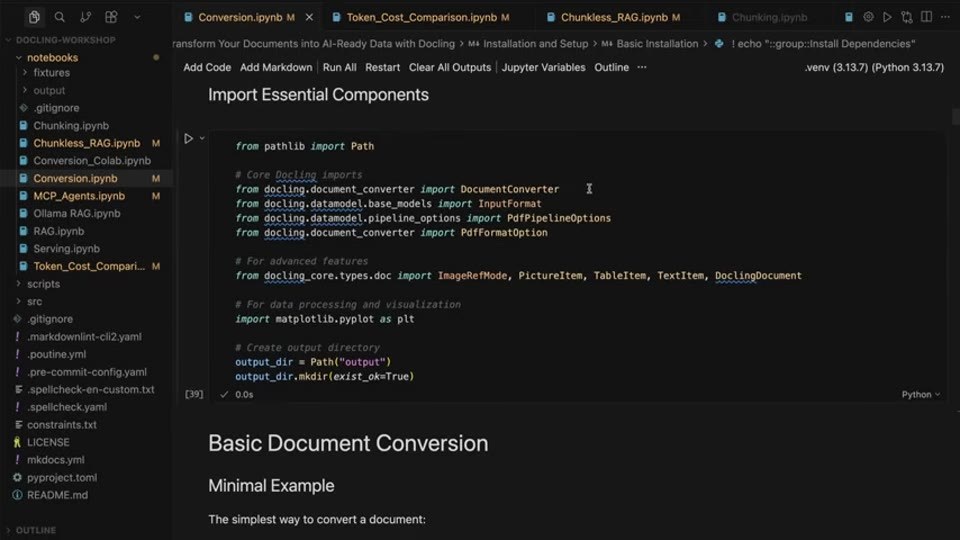This screenshot has width=960, height=540.
Task: Open Token_Cost_Compari... file in explorer
Action: coord(89,266)
